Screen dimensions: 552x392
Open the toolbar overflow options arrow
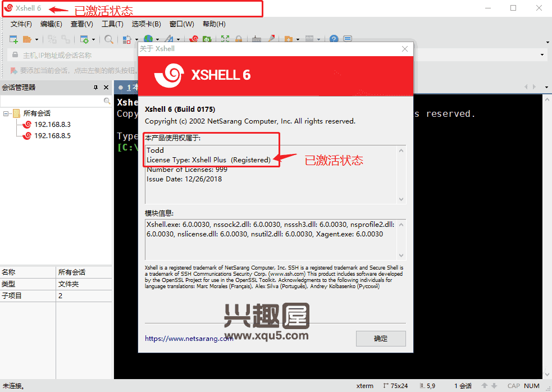coord(548,42)
